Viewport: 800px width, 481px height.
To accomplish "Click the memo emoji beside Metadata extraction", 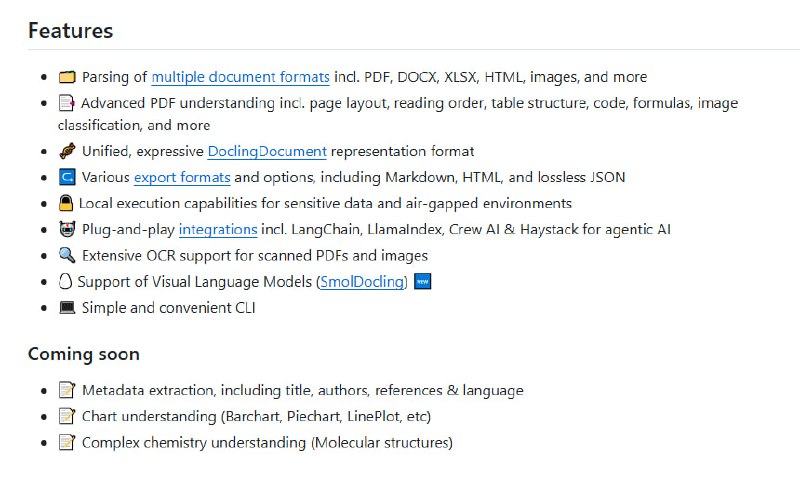I will [x=67, y=390].
